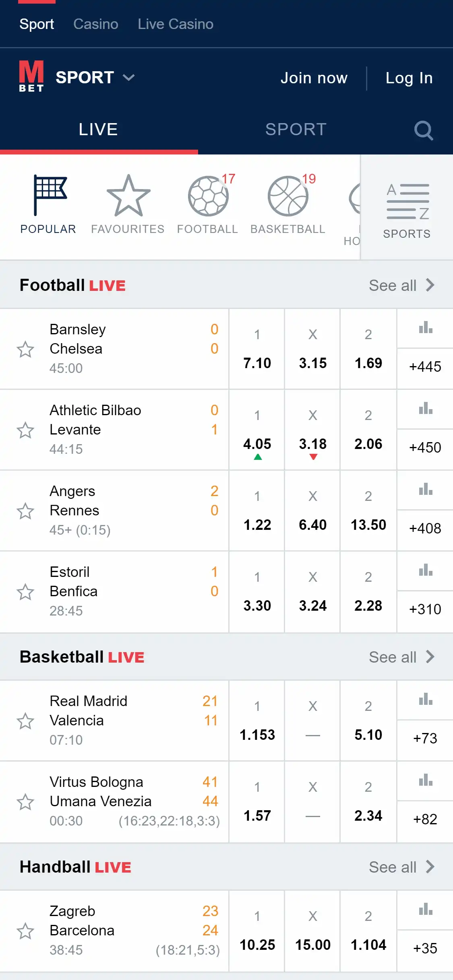Image resolution: width=453 pixels, height=980 pixels.
Task: Open statistics icon for Real Madrid vs Valencia
Action: pyautogui.click(x=425, y=700)
